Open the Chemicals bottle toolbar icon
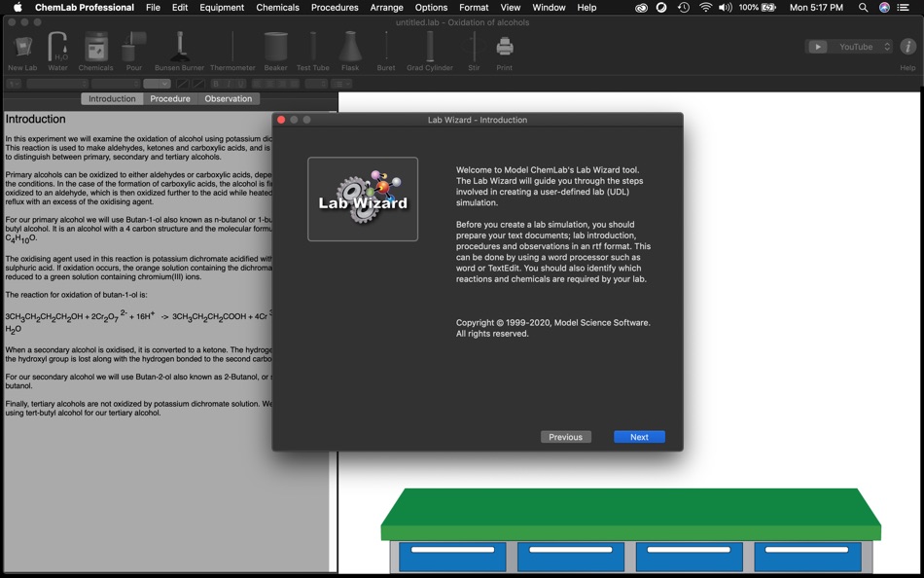This screenshot has width=924, height=578. pos(96,47)
